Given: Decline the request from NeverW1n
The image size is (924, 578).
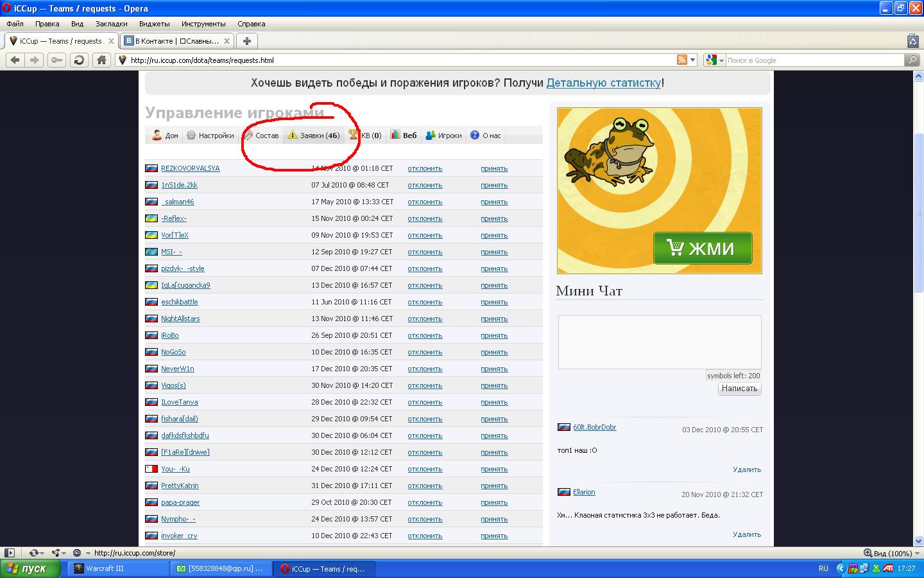Looking at the screenshot, I should [x=425, y=369].
